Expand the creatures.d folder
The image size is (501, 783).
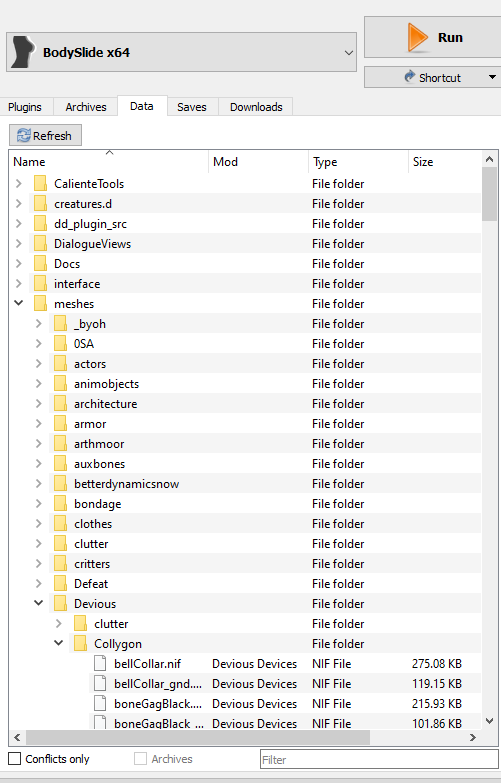click(x=19, y=204)
